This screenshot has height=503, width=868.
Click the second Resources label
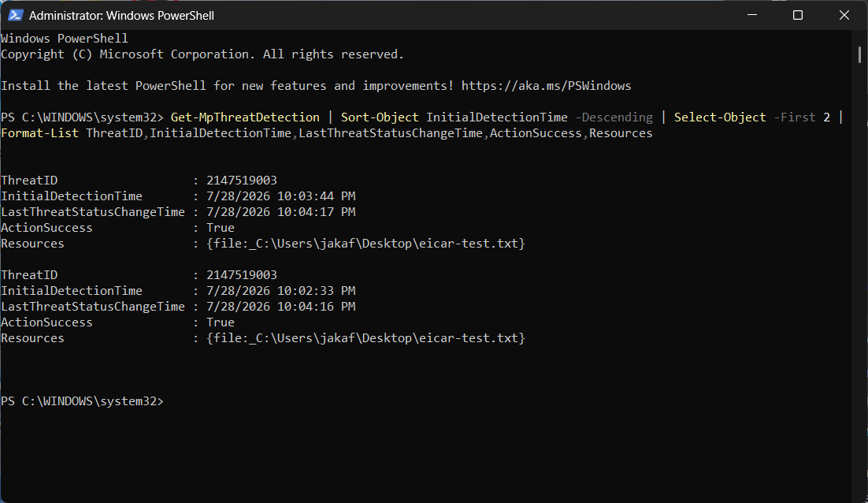[x=32, y=338]
